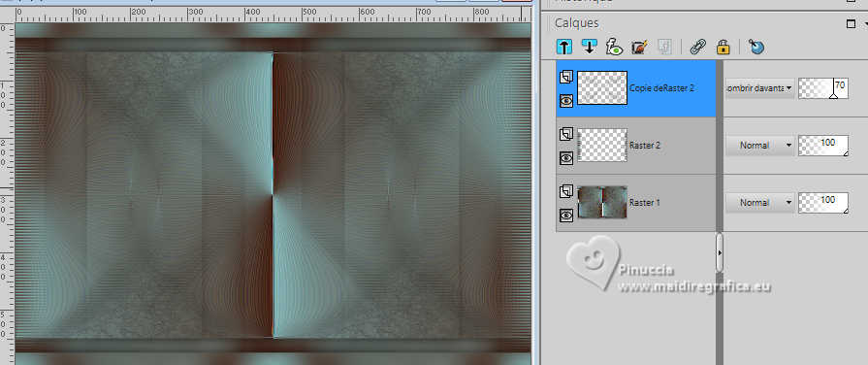Viewport: 868px width, 365px height.
Task: Hide the Copie de Raster 2 layer
Action: coord(565,100)
